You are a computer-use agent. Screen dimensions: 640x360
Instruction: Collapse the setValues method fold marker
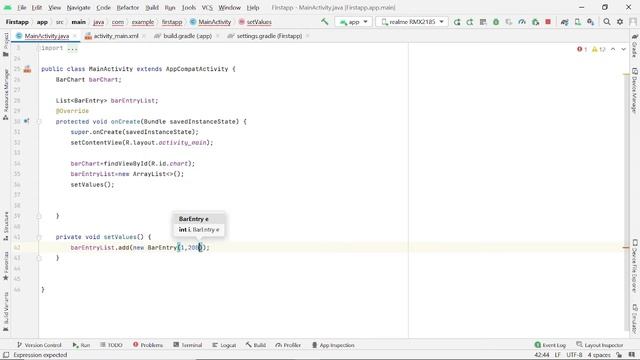point(38,237)
